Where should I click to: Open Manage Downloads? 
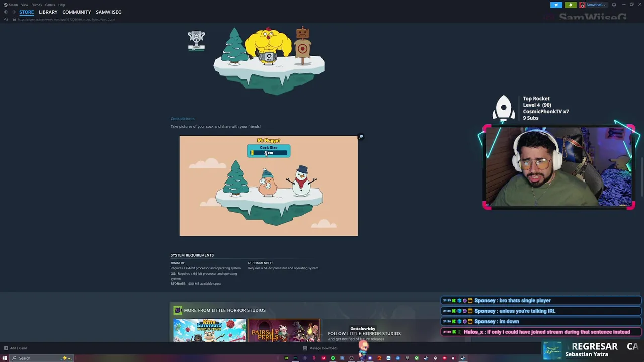point(324,348)
